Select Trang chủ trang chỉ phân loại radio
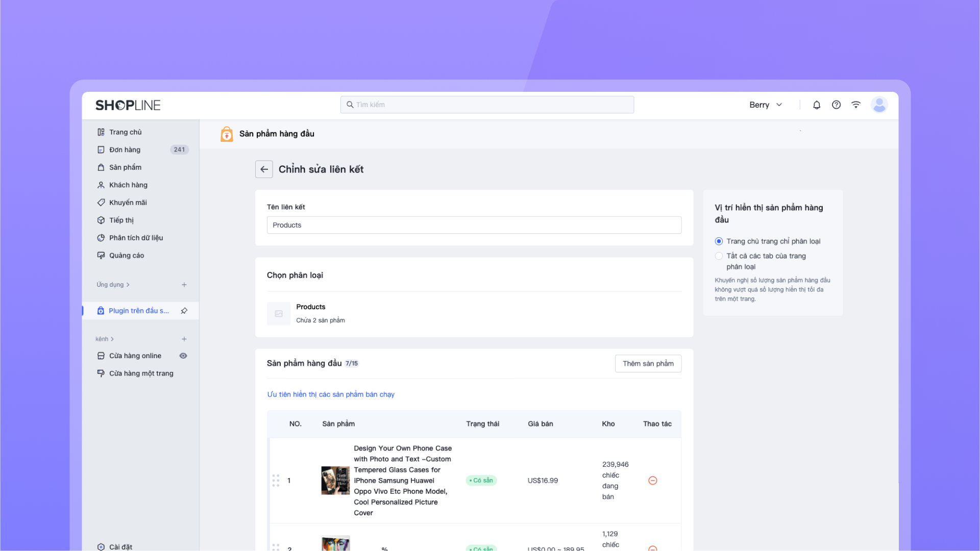The image size is (980, 551). point(719,241)
